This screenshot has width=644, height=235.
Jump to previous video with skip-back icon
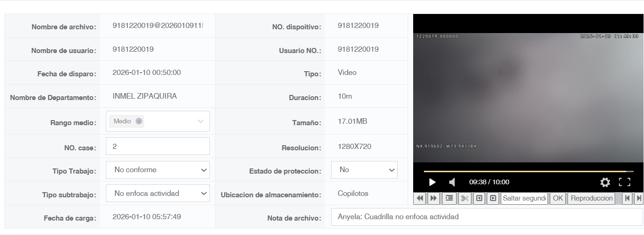[x=627, y=198]
